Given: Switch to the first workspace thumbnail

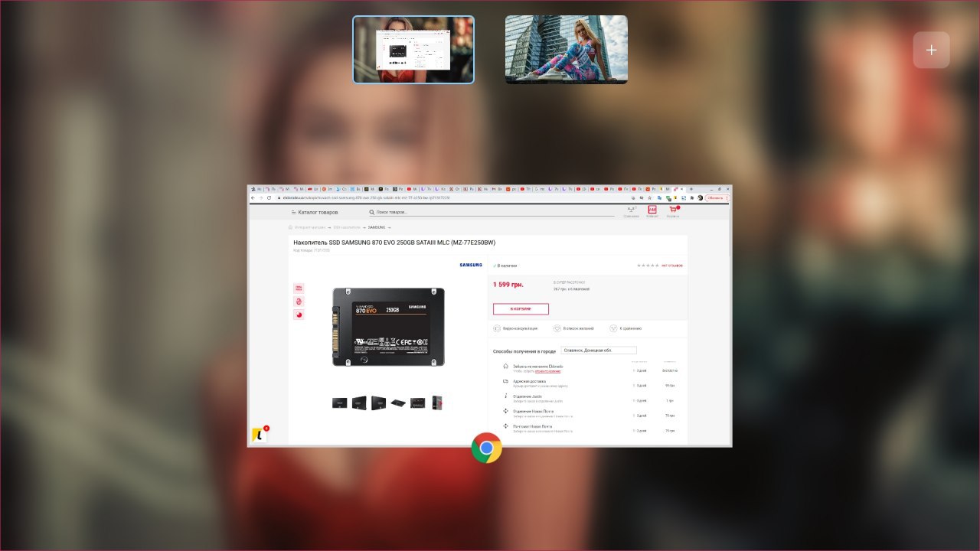Looking at the screenshot, I should tap(413, 50).
